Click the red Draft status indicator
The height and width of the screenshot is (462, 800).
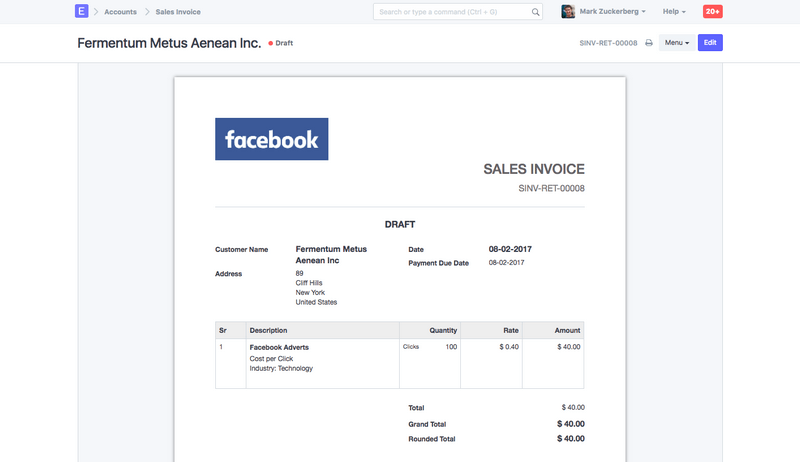pyautogui.click(x=281, y=43)
